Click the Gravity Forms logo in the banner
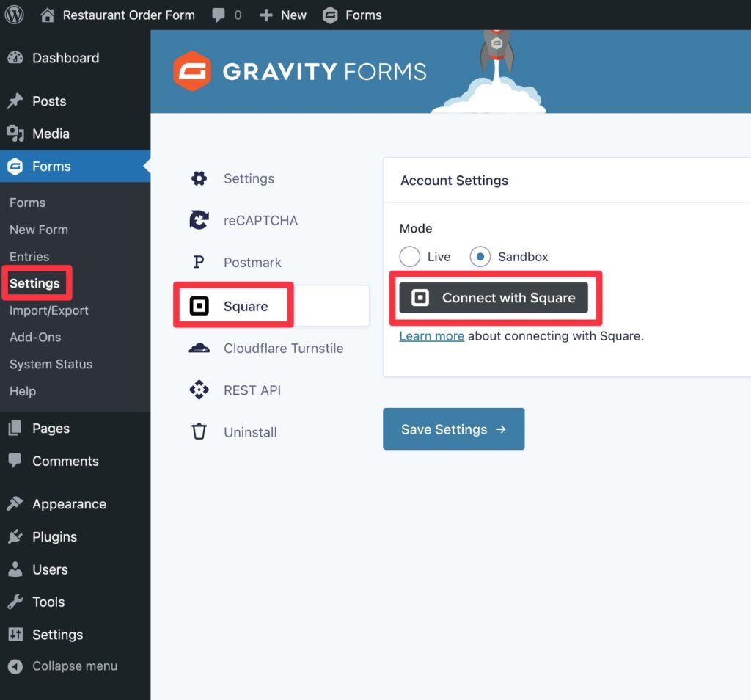Screen dimensions: 751x700 298,71
